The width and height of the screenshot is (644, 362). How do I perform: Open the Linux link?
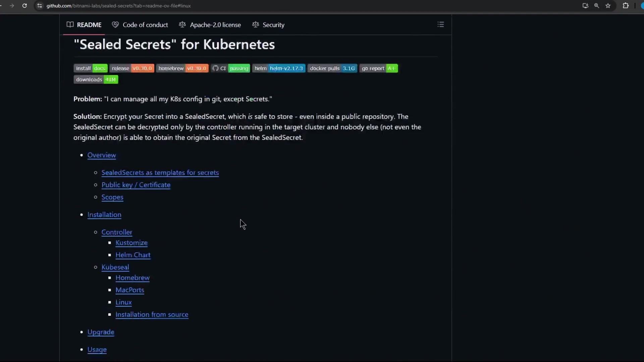[123, 302]
